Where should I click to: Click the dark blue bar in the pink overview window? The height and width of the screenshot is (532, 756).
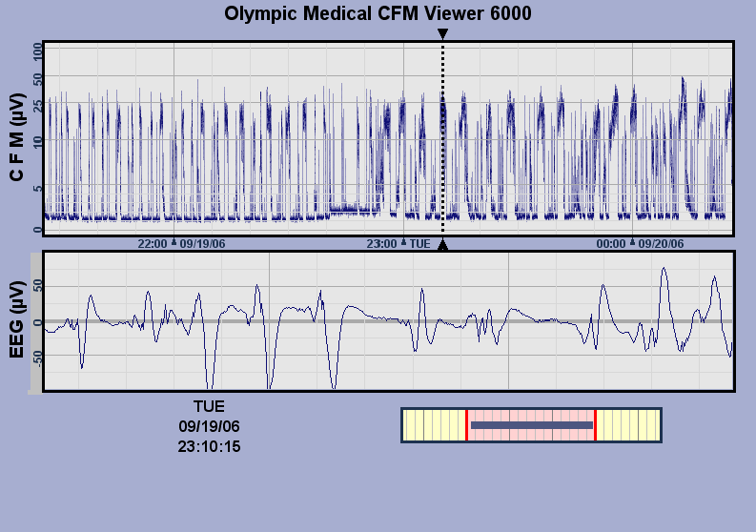(x=532, y=425)
